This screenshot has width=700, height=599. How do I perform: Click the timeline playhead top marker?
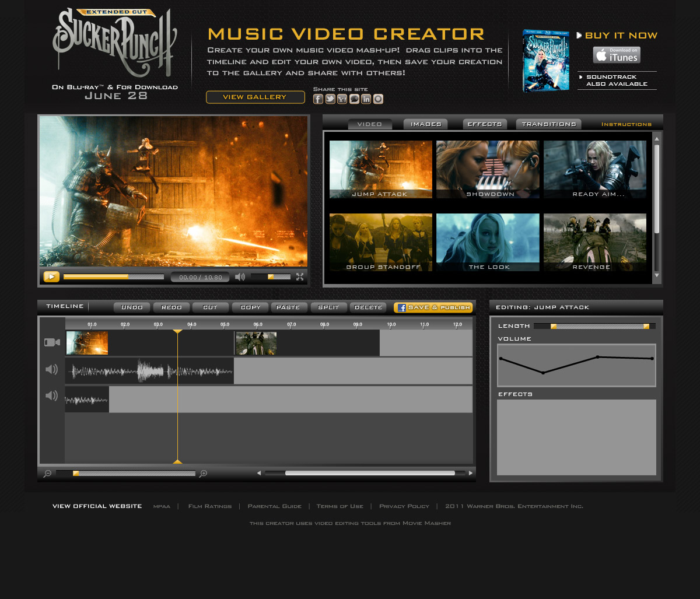(x=177, y=332)
